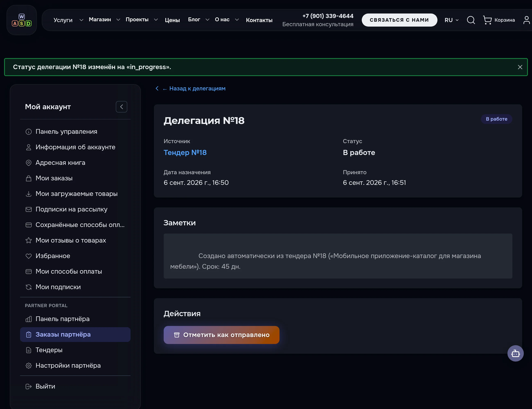Click the chart icon for Панель партнёра
This screenshot has width=532, height=409.
[28, 319]
